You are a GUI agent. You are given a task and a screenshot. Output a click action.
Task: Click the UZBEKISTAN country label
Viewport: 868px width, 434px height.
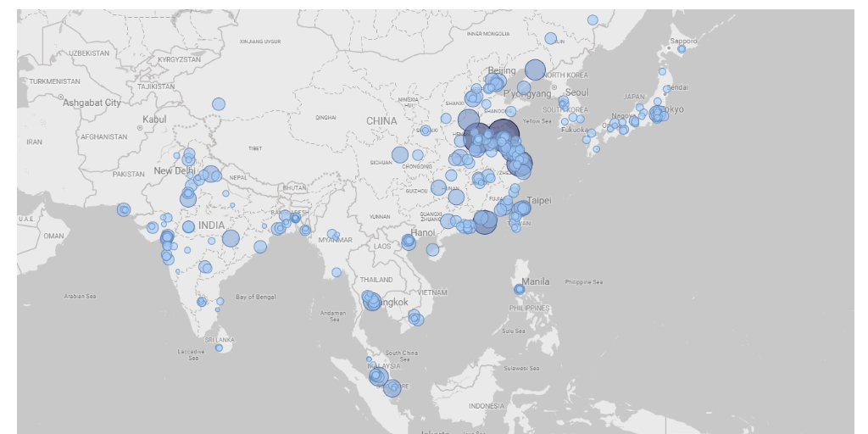click(x=89, y=53)
